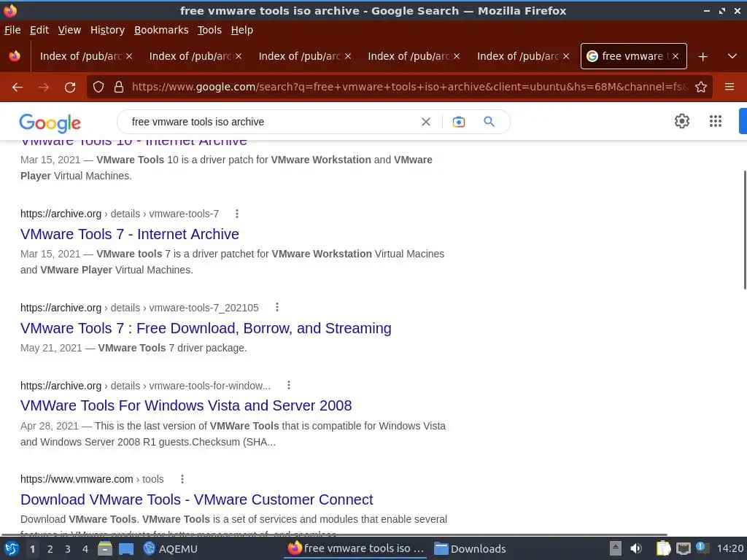The width and height of the screenshot is (747, 560).
Task: Close the third Index of /pub/arc tab
Action: pos(348,56)
